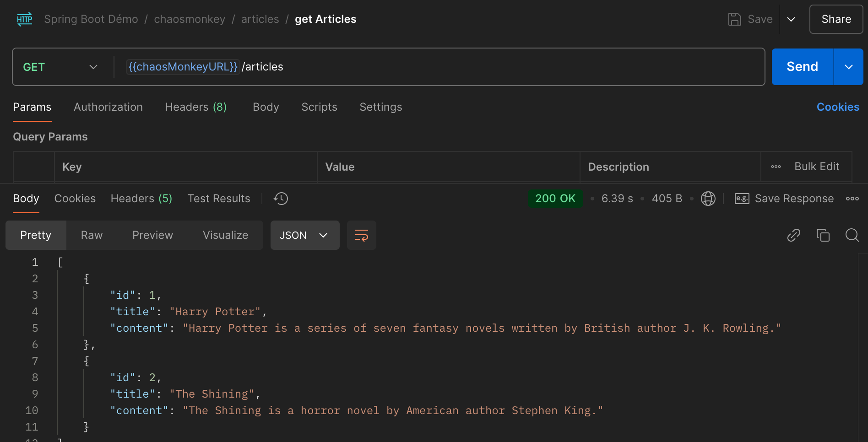Image resolution: width=868 pixels, height=442 pixels.
Task: Click the request URL input field
Action: [439, 67]
